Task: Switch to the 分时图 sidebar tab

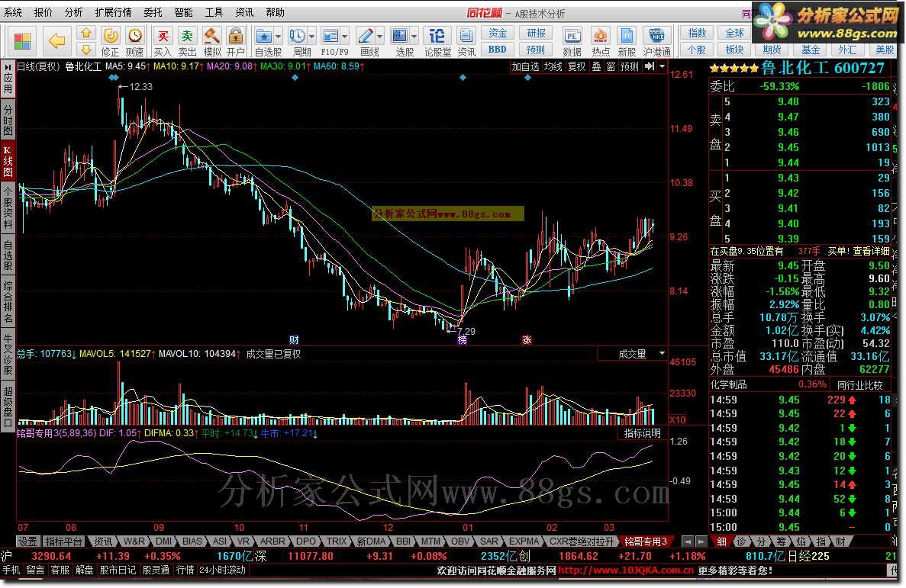Action: coord(8,120)
